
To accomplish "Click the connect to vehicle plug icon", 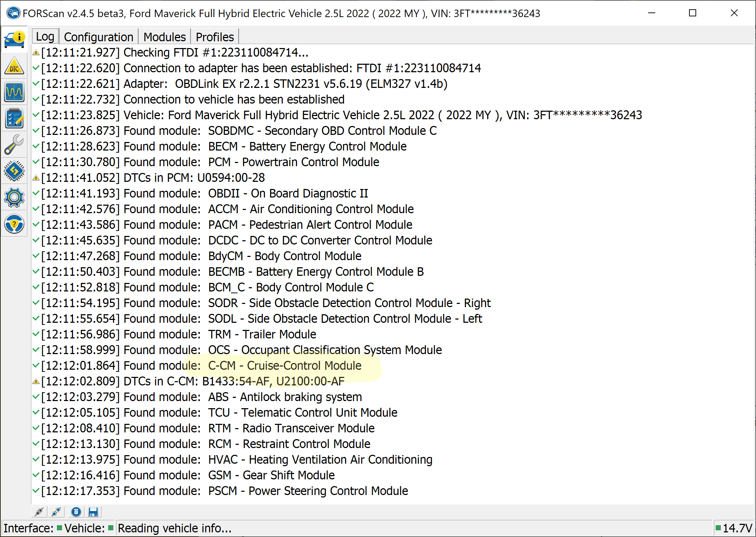I will (39, 512).
